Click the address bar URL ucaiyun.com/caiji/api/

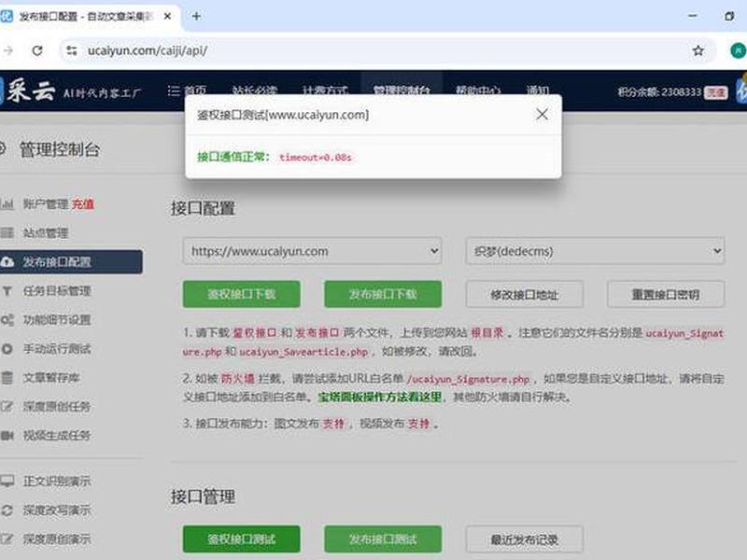[x=148, y=50]
